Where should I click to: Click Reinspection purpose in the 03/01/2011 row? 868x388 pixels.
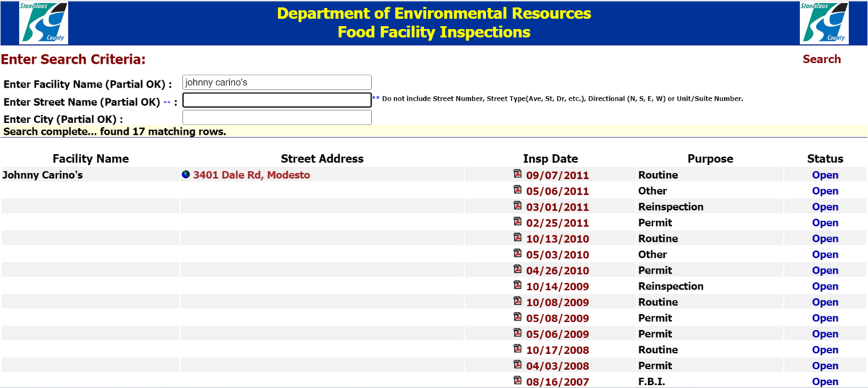tap(671, 206)
